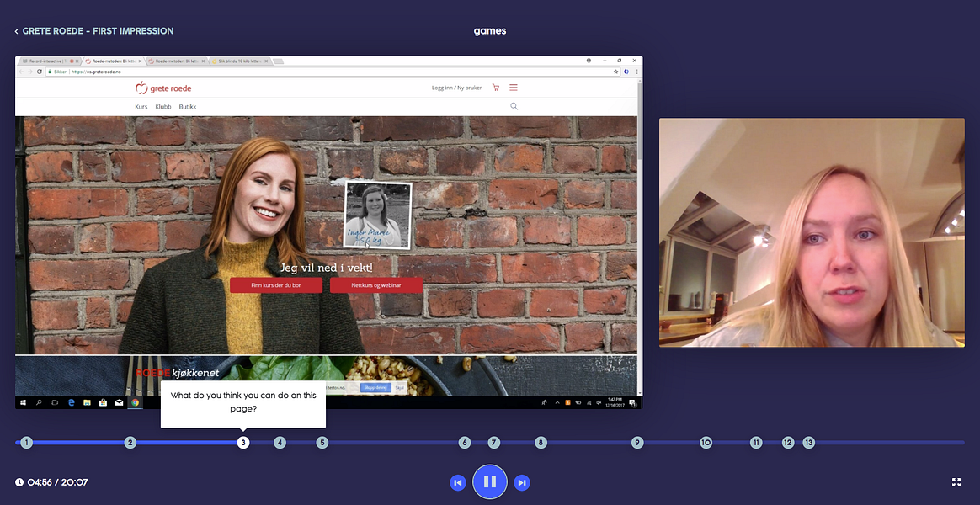Select timeline marker 5
The height and width of the screenshot is (505, 980).
pyautogui.click(x=322, y=443)
